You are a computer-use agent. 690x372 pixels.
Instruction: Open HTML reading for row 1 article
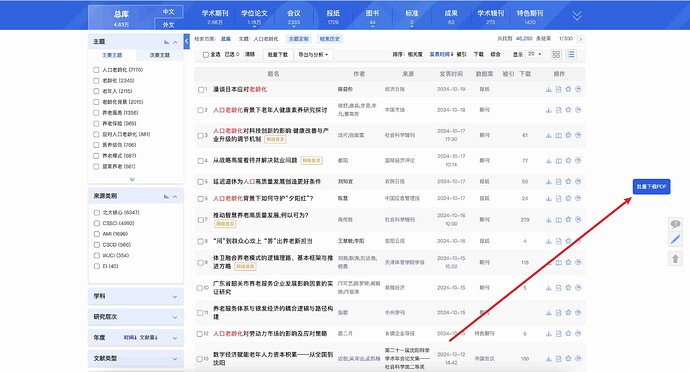coord(558,89)
